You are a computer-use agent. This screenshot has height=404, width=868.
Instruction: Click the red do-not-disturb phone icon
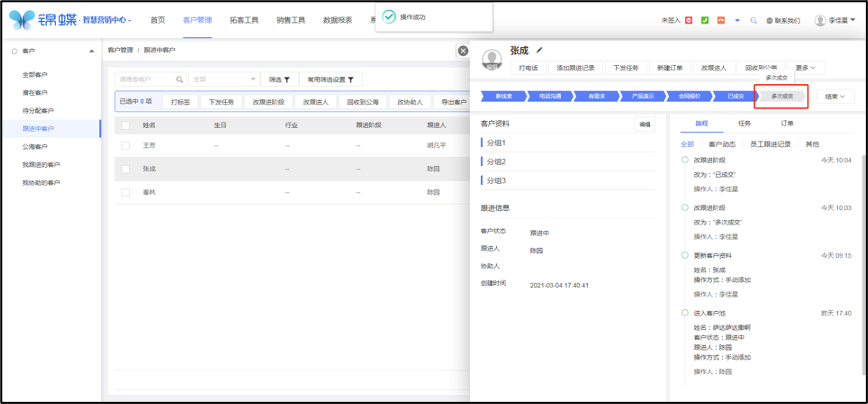(689, 20)
